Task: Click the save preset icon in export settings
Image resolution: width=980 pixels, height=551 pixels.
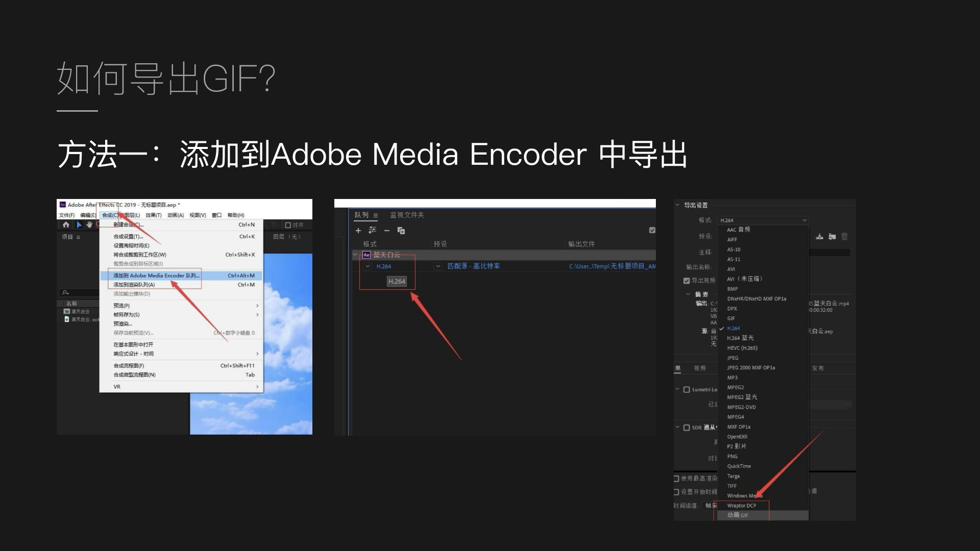Action: pos(819,236)
